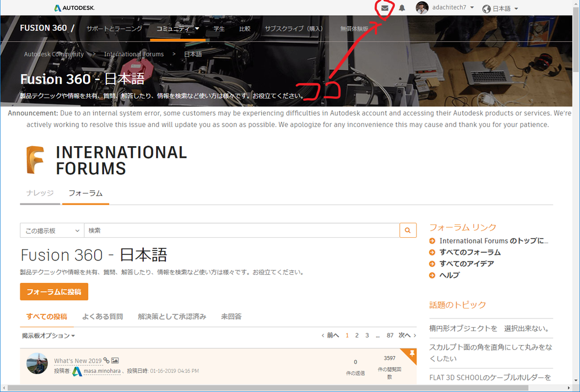The image size is (580, 392).
Task: Open topic FLAT 3D SCHOOLのケーブルホルダー
Action: click(490, 378)
